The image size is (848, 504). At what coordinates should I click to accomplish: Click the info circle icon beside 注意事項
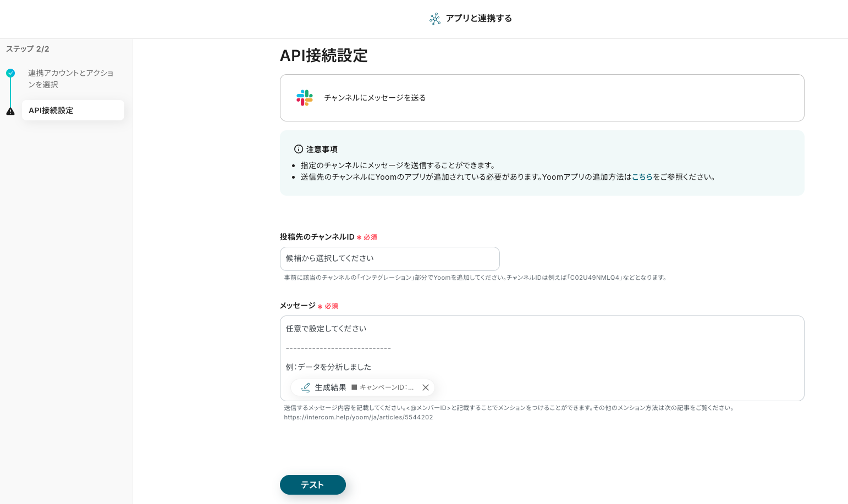[x=299, y=149]
